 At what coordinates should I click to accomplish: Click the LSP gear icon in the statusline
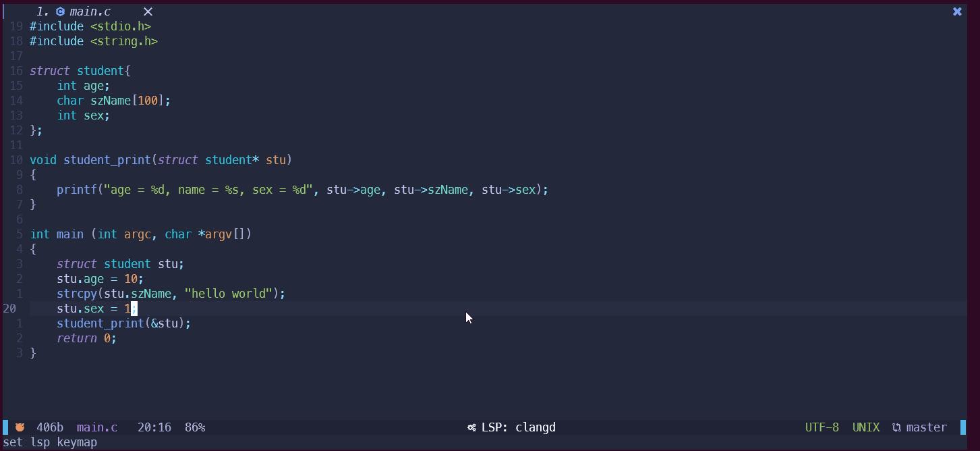[x=471, y=427]
